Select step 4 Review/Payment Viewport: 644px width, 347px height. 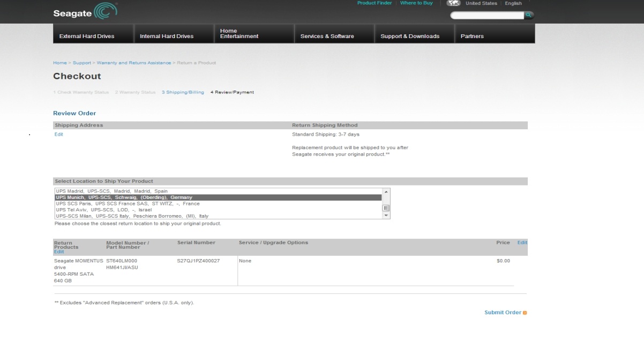232,92
